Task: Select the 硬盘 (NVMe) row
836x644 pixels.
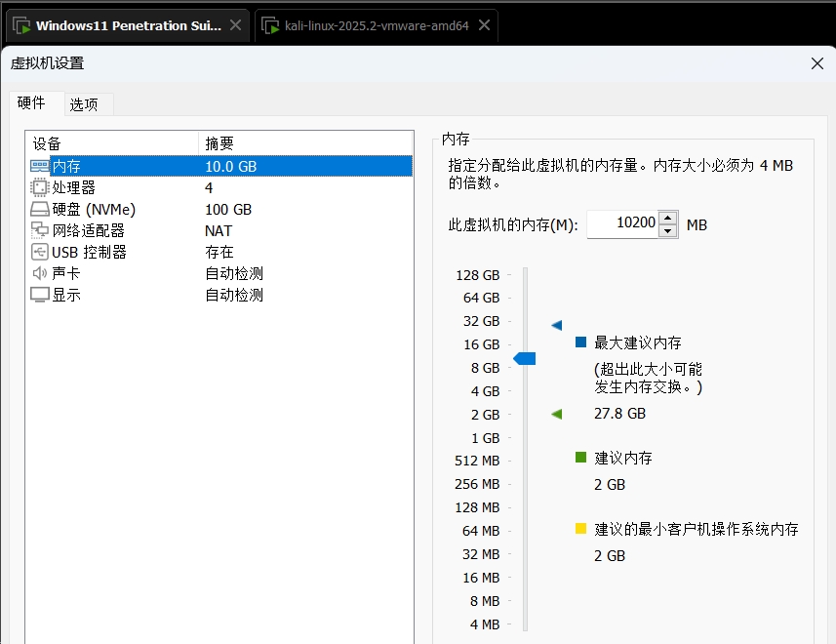Action: coord(220,209)
